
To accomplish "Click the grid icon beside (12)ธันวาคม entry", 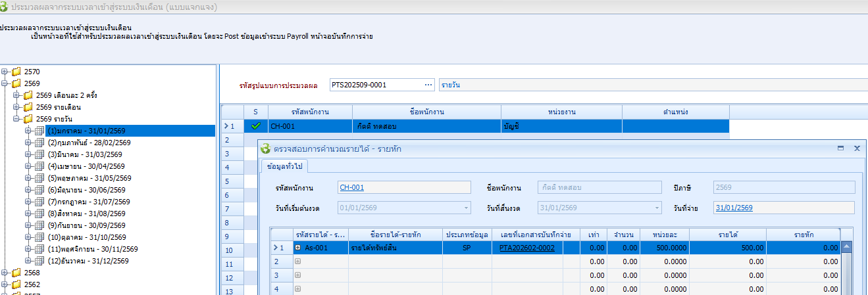I will pyautogui.click(x=39, y=261).
